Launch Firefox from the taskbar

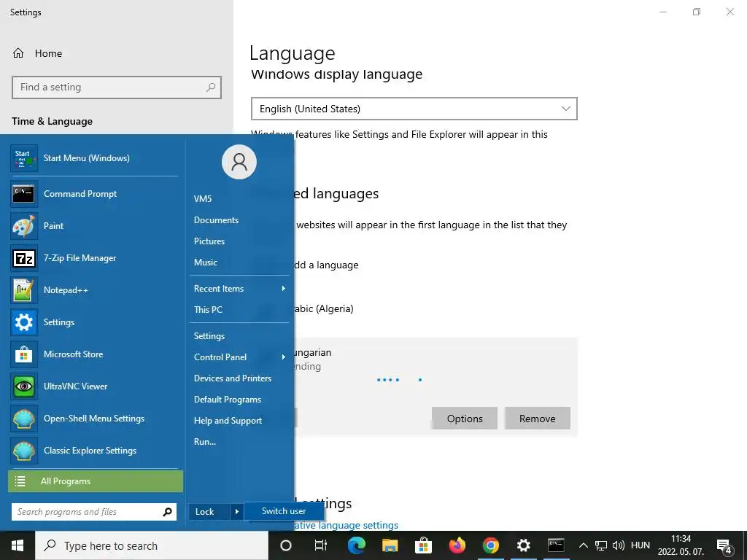457,545
